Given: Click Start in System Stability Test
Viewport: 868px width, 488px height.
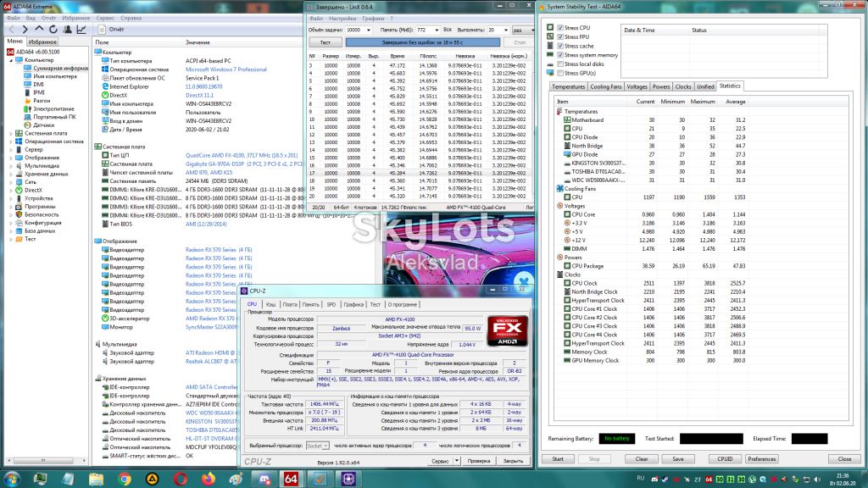Looking at the screenshot, I should click(558, 458).
